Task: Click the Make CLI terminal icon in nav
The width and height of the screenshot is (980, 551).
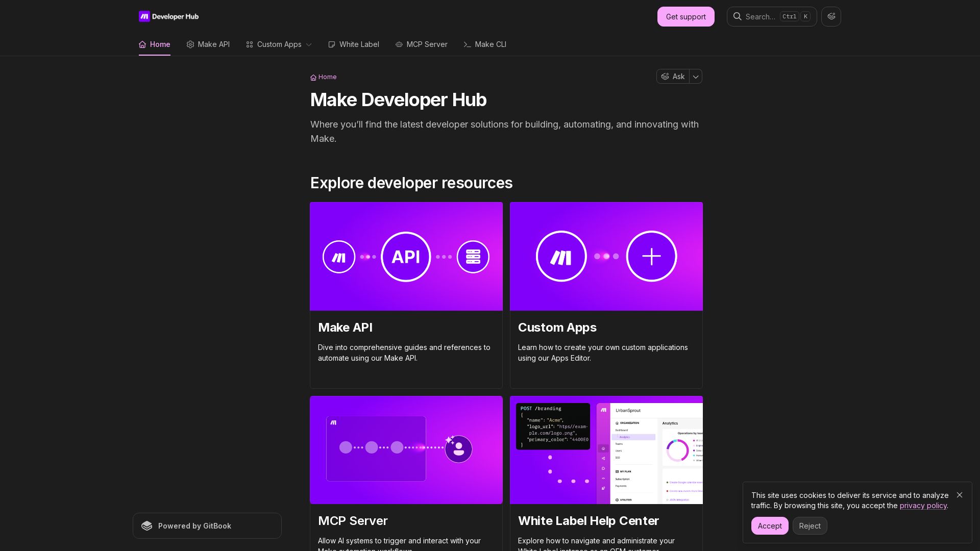Action: pos(467,44)
